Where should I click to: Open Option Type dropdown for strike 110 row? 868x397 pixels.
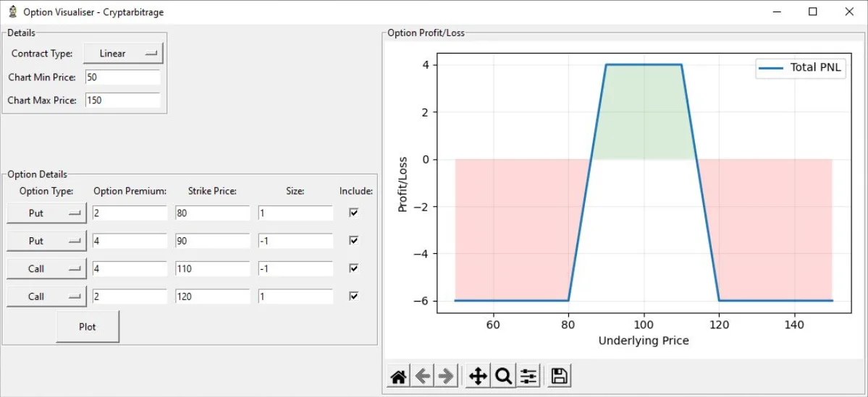coord(46,269)
